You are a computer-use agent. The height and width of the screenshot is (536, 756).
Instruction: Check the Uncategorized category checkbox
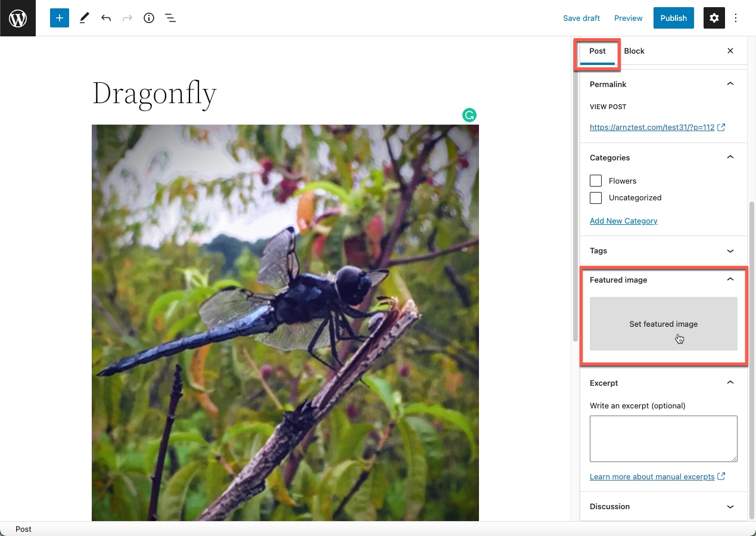tap(596, 197)
